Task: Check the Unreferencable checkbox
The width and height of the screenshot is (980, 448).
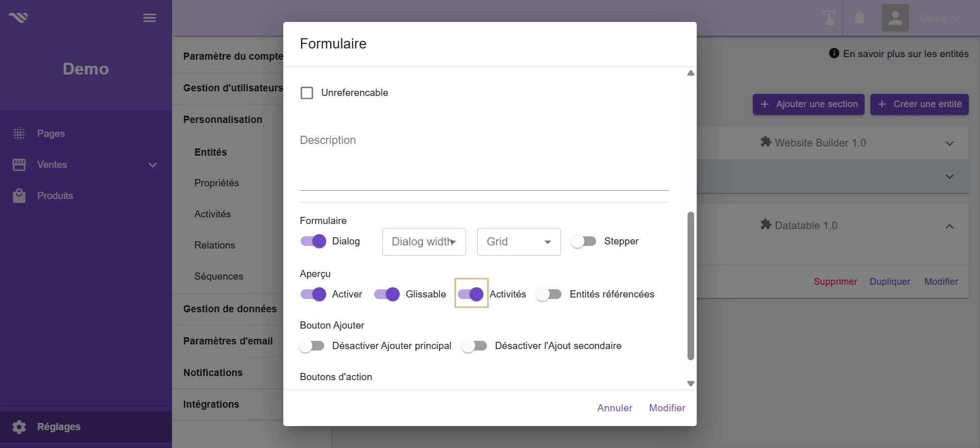Action: [x=307, y=93]
